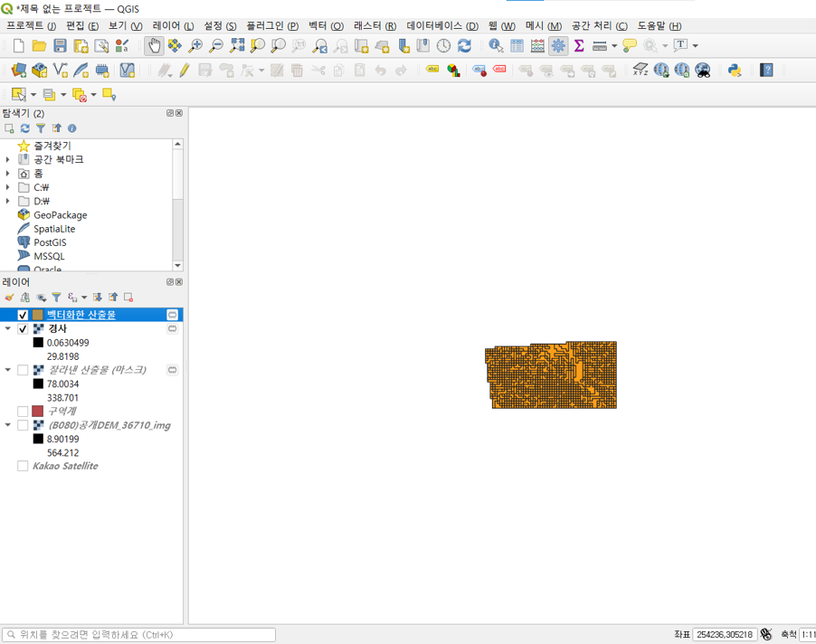Click the 좌표 coordinate field in status bar
Viewport: 816px width, 644px height.
pos(725,634)
